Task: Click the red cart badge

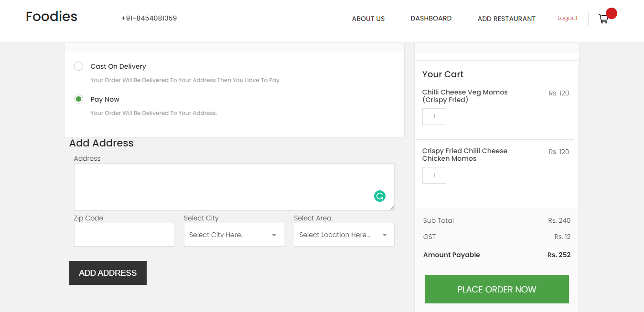Action: [x=611, y=13]
